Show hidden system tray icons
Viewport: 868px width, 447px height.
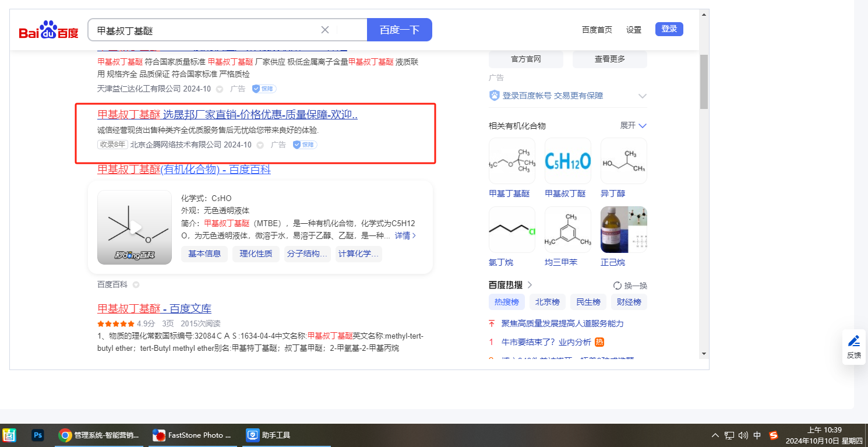click(x=715, y=435)
